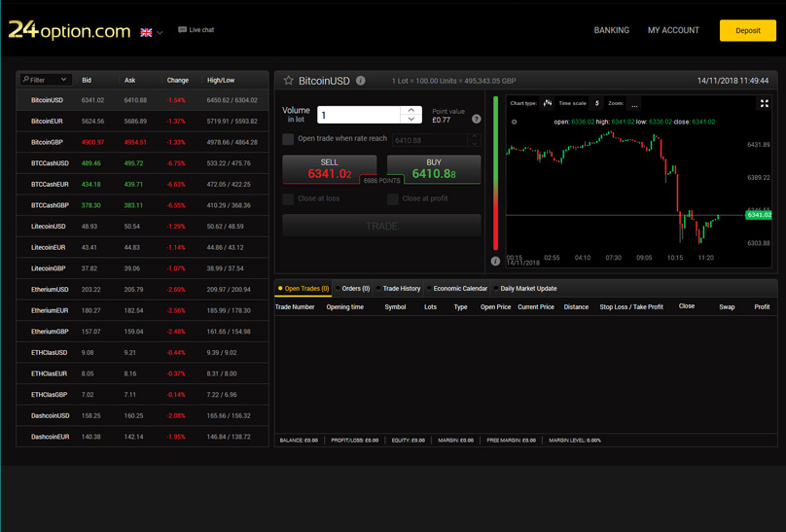Select the Open Trades (0) tab

(304, 289)
